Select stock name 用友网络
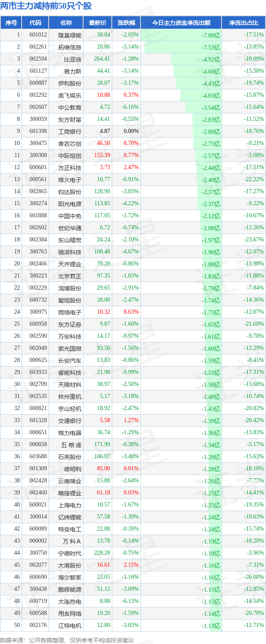The width and height of the screenshot is (266, 644). click(x=70, y=614)
